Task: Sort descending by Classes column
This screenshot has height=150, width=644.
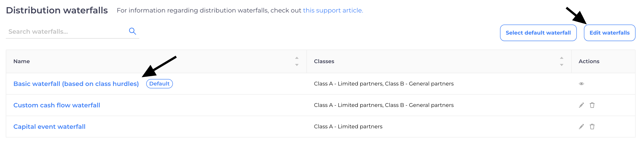Action: 561,65
